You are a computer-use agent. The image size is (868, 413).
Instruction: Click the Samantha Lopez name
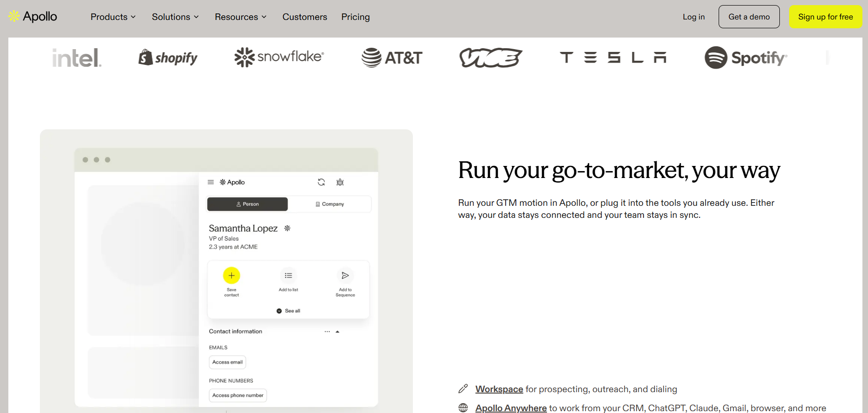[x=243, y=228]
